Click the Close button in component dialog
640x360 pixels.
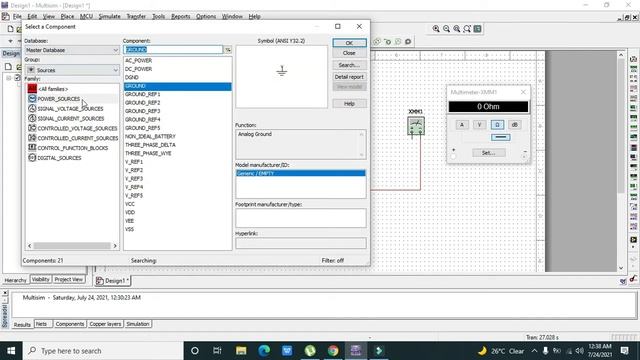pos(349,53)
